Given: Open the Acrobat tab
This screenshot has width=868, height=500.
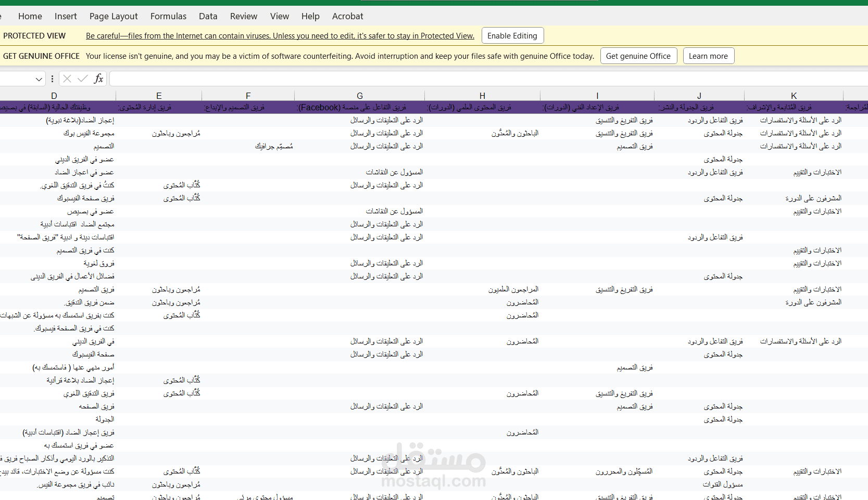Looking at the screenshot, I should pos(348,16).
